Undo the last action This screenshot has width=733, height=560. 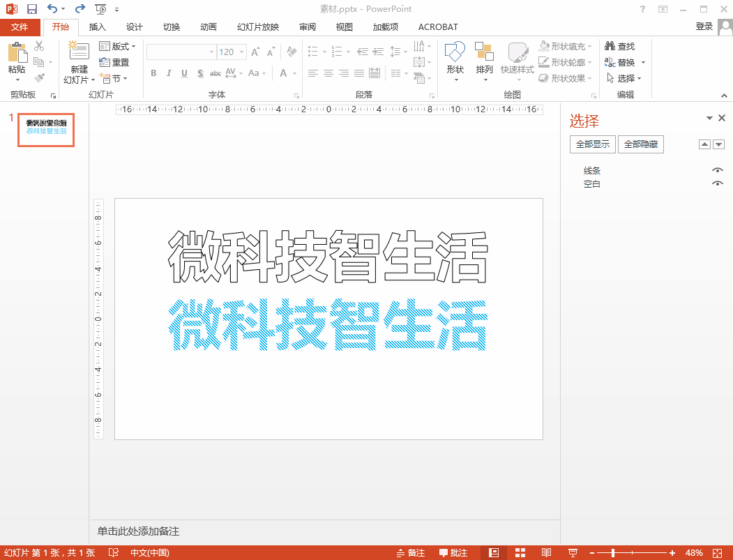coord(52,9)
